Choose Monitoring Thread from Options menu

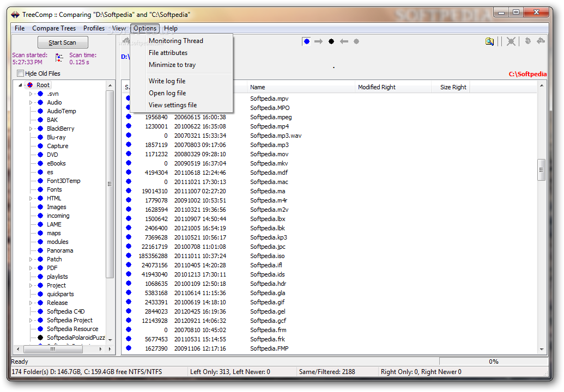click(181, 41)
